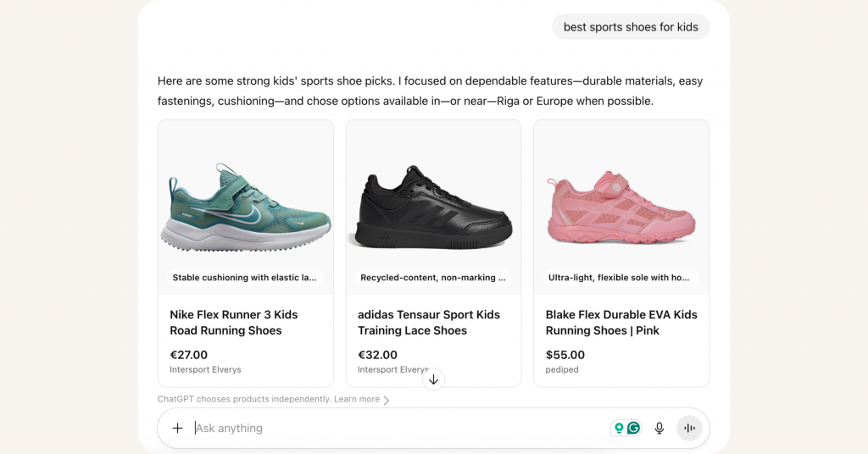The width and height of the screenshot is (868, 454).
Task: Open the black adidas Tensaur shoe image
Action: (x=433, y=208)
